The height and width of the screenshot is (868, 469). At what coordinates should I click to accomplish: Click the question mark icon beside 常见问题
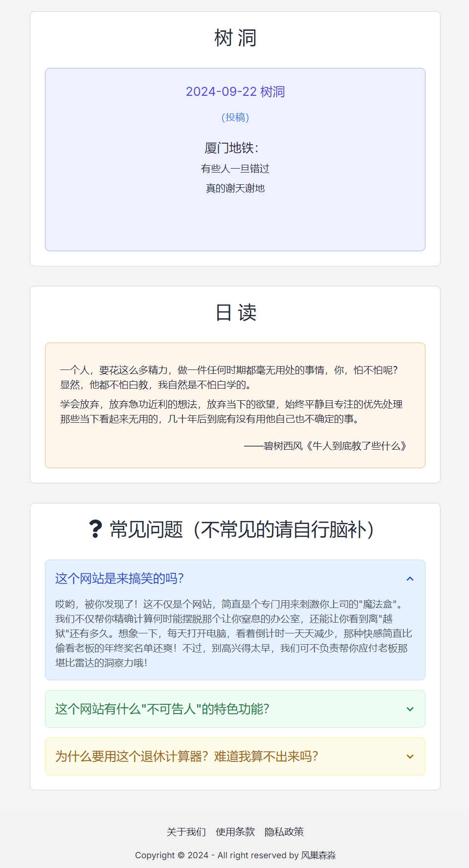click(96, 529)
